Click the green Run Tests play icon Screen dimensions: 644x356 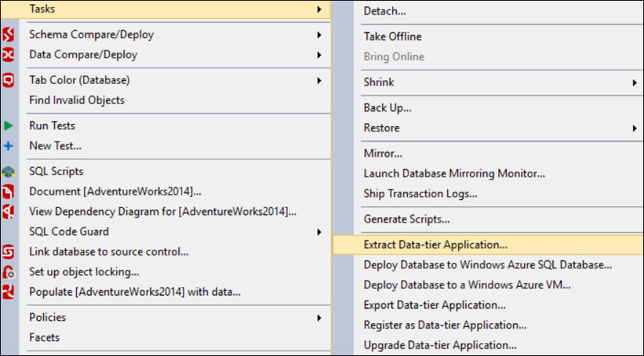pos(8,126)
